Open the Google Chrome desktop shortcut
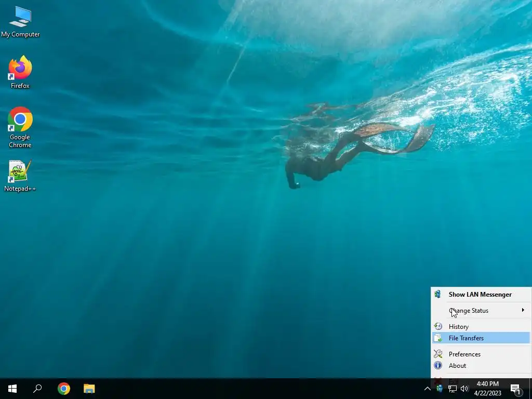The image size is (532, 399). click(20, 127)
